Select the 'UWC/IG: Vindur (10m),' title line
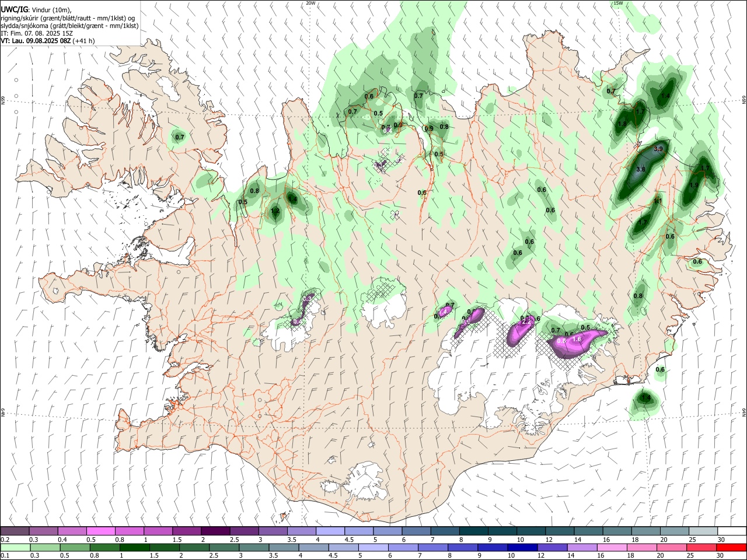 [36, 9]
